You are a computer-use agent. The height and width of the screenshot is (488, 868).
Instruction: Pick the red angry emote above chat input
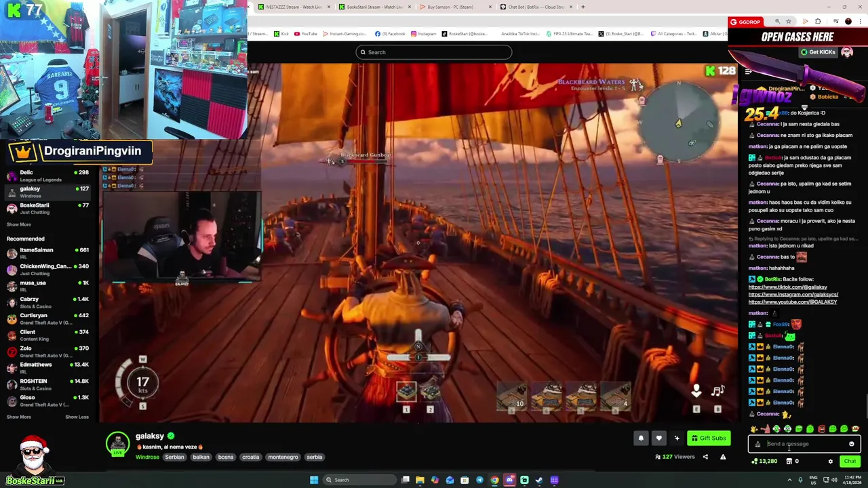coord(821,429)
